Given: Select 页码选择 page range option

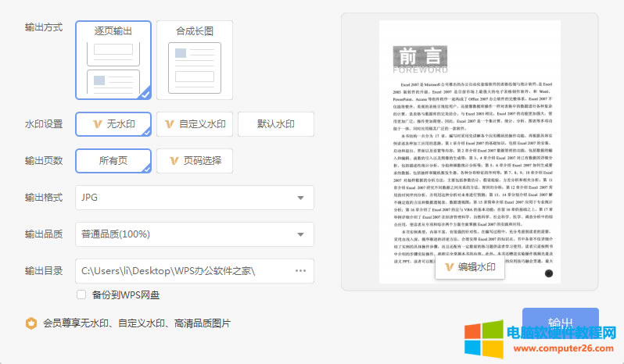Looking at the screenshot, I should (195, 161).
